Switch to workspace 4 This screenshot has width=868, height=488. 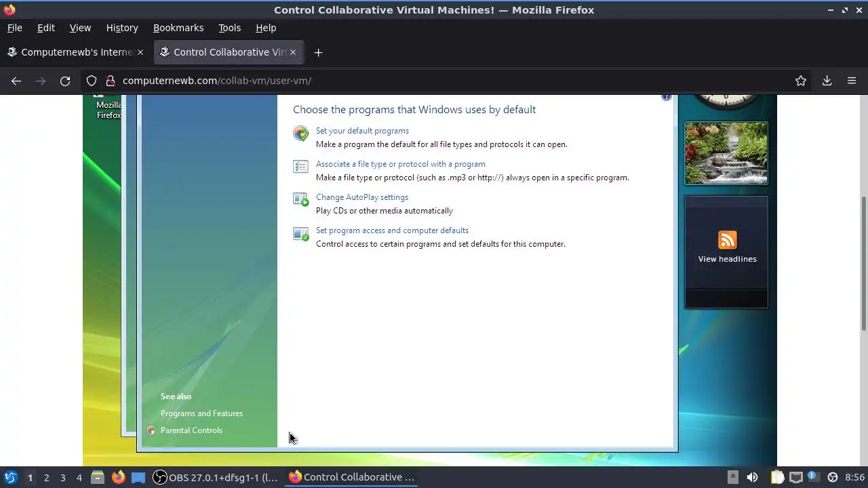tap(79, 477)
